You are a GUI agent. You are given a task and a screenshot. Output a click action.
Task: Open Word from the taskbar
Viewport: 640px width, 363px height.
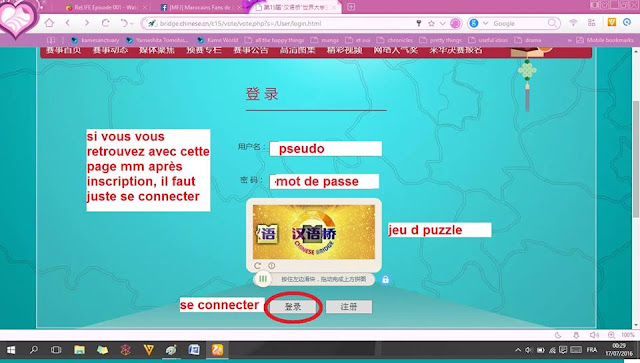(x=194, y=350)
